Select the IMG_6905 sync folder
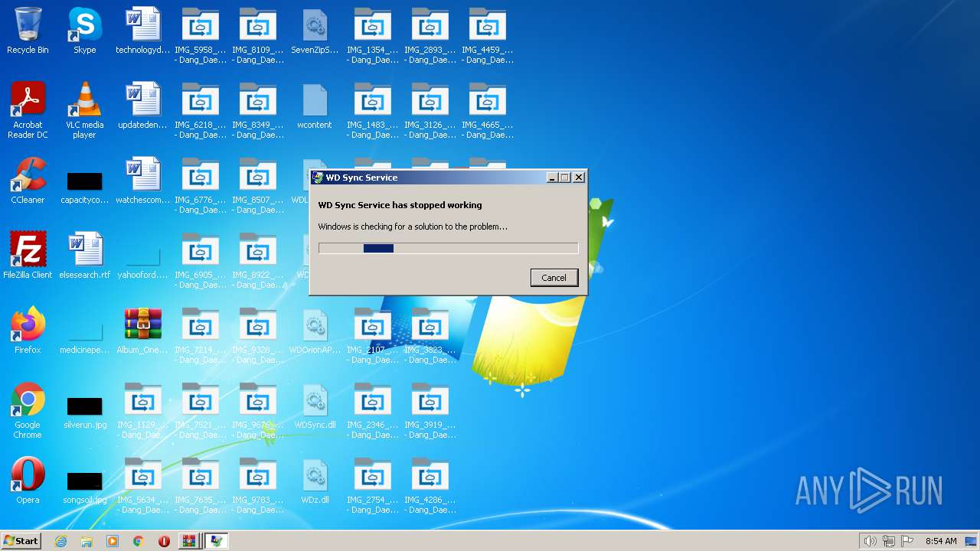This screenshot has width=980, height=551. [x=200, y=260]
